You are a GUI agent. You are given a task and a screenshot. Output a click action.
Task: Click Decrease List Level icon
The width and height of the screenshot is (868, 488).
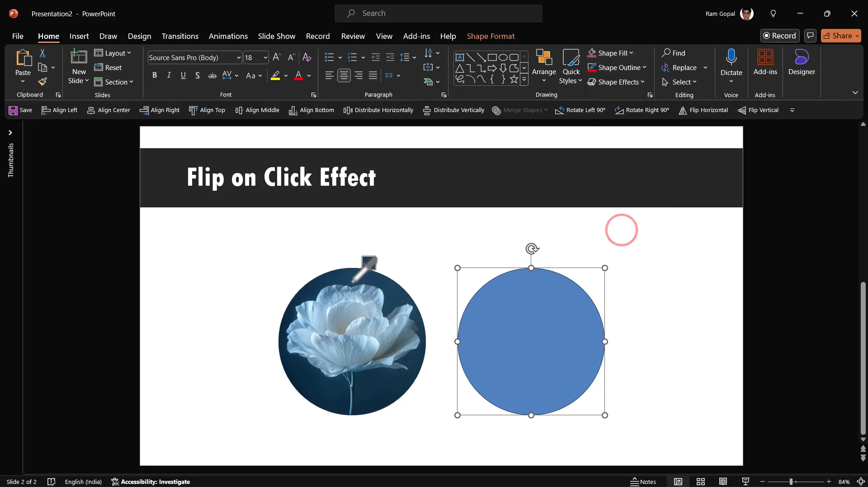click(x=376, y=57)
